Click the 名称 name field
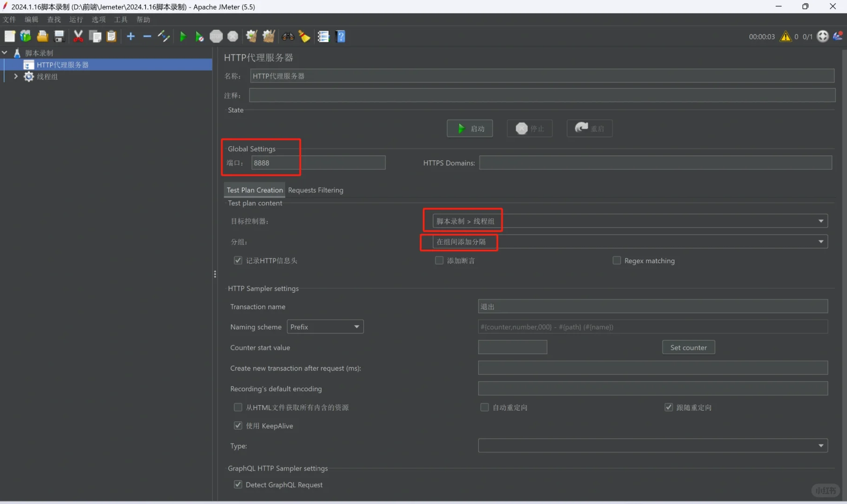 542,76
